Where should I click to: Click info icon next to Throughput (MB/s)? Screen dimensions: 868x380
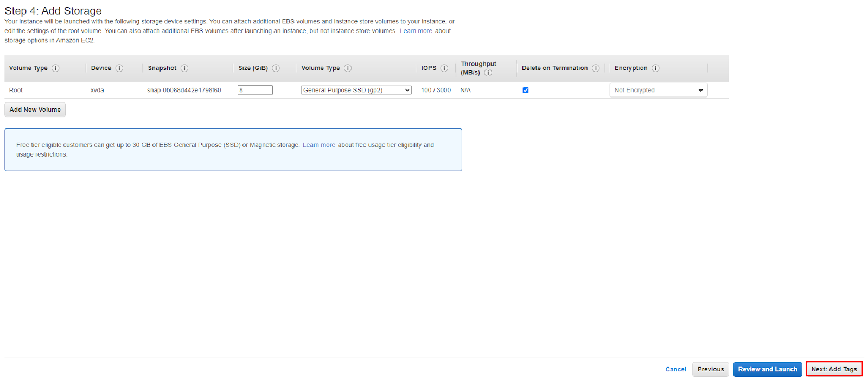point(488,73)
